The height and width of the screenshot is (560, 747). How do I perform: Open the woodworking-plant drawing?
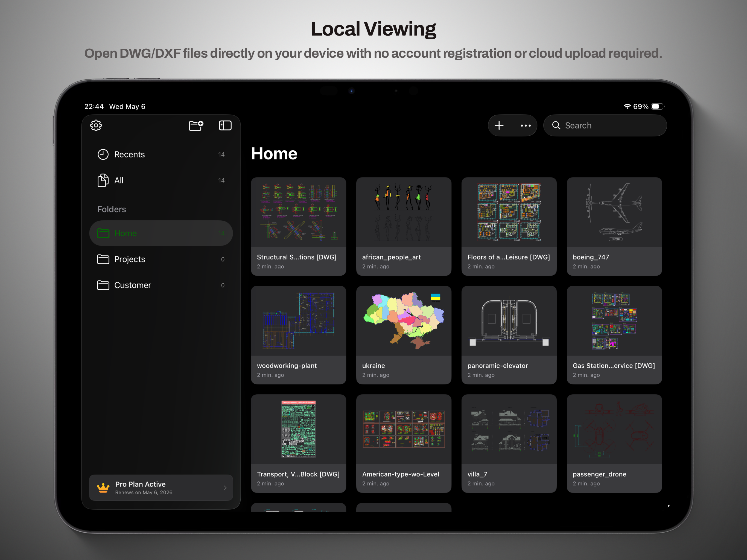[x=299, y=335]
